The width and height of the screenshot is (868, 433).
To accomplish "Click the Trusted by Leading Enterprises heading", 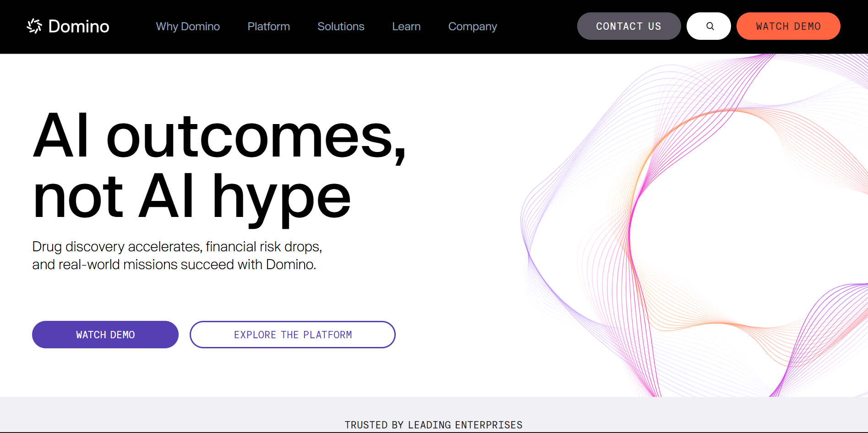I will click(x=433, y=425).
